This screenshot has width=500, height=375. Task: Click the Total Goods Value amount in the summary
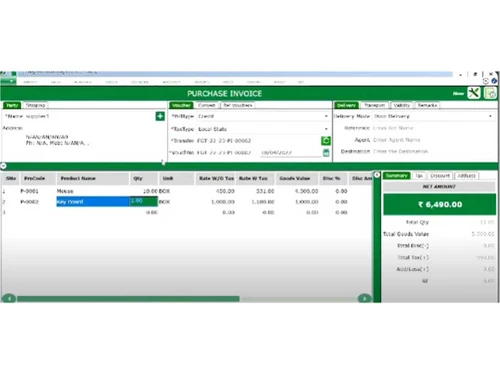pyautogui.click(x=483, y=234)
